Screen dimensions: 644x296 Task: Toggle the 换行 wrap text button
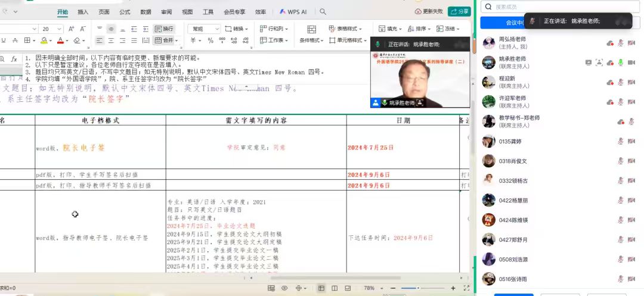[165, 29]
